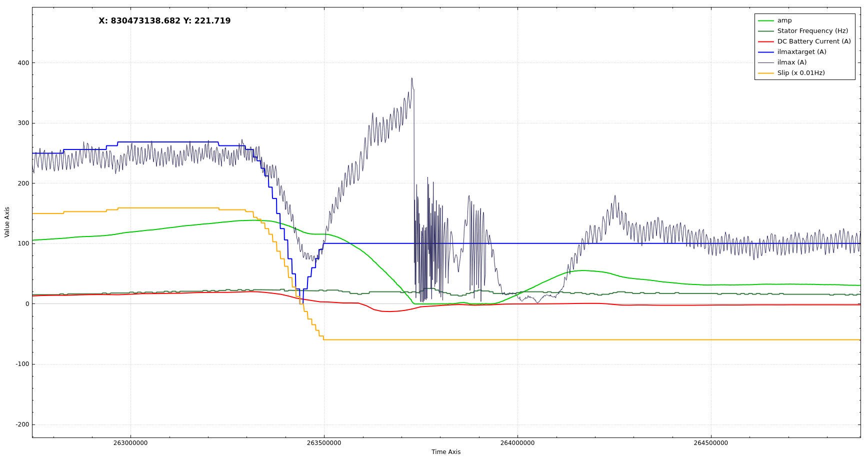Click the X/Y cursor coordinate readout

[164, 21]
